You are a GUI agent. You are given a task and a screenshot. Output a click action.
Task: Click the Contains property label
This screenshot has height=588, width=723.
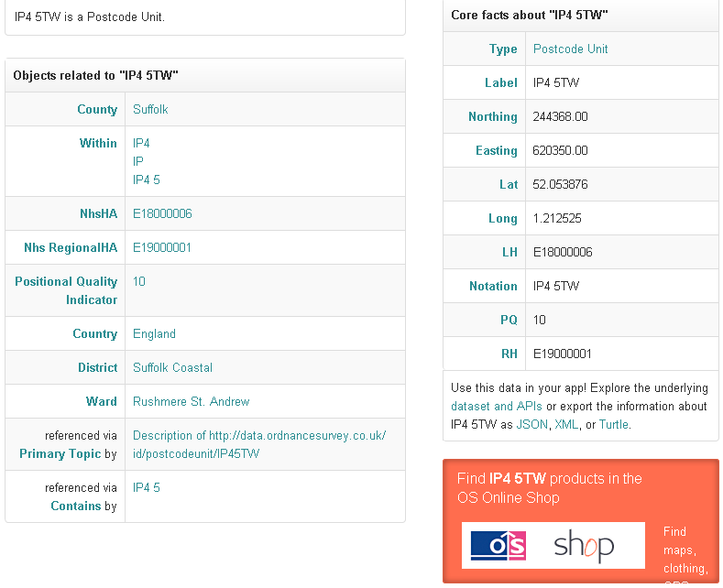(x=75, y=506)
